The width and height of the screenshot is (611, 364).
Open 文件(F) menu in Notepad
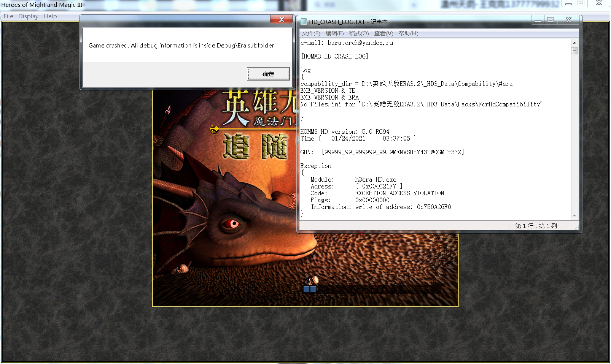pos(311,33)
